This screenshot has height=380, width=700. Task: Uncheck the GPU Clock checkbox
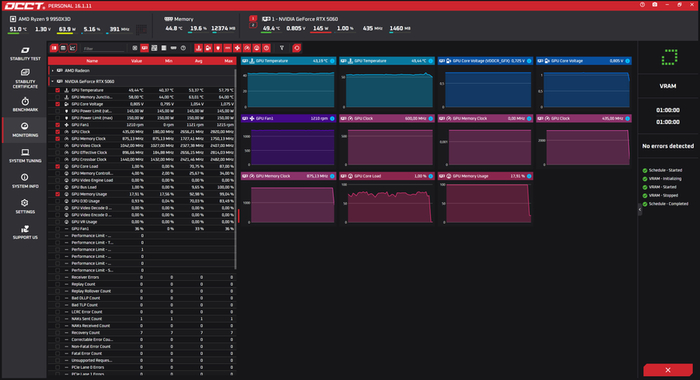point(58,132)
